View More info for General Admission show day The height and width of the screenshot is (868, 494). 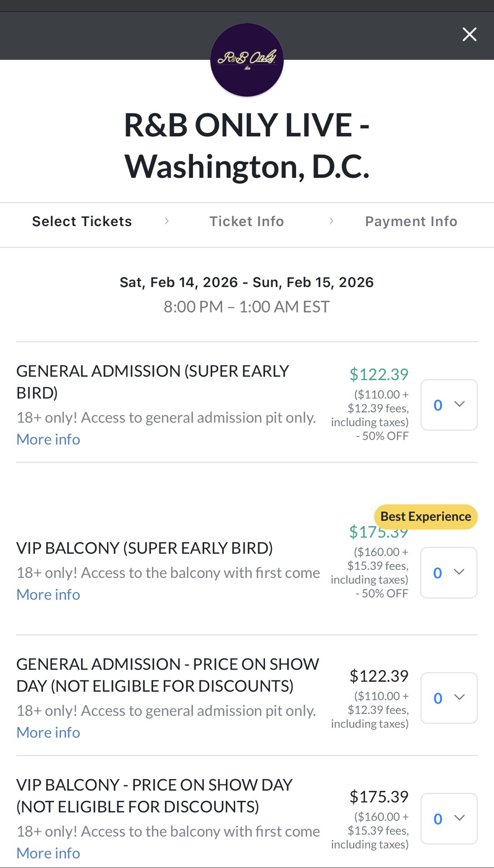(48, 733)
